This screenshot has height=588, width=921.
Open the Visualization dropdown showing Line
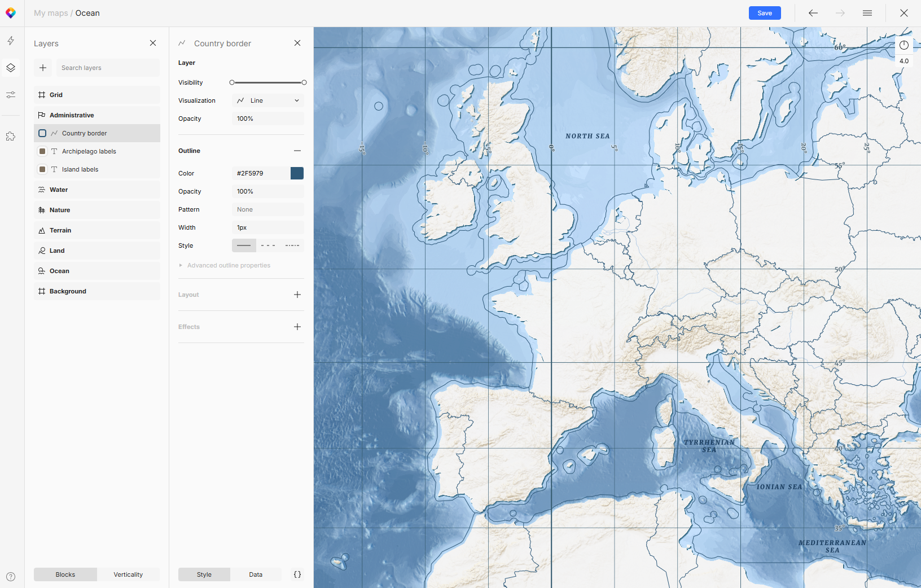268,100
